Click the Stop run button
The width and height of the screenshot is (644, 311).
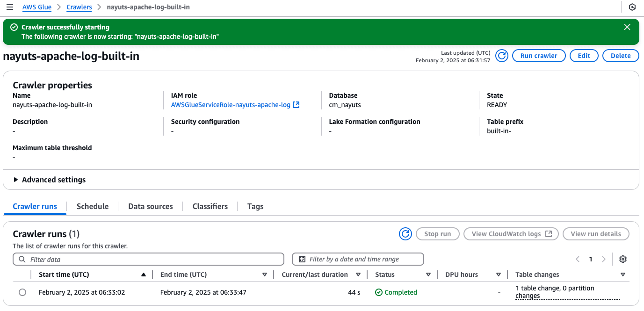pyautogui.click(x=438, y=234)
